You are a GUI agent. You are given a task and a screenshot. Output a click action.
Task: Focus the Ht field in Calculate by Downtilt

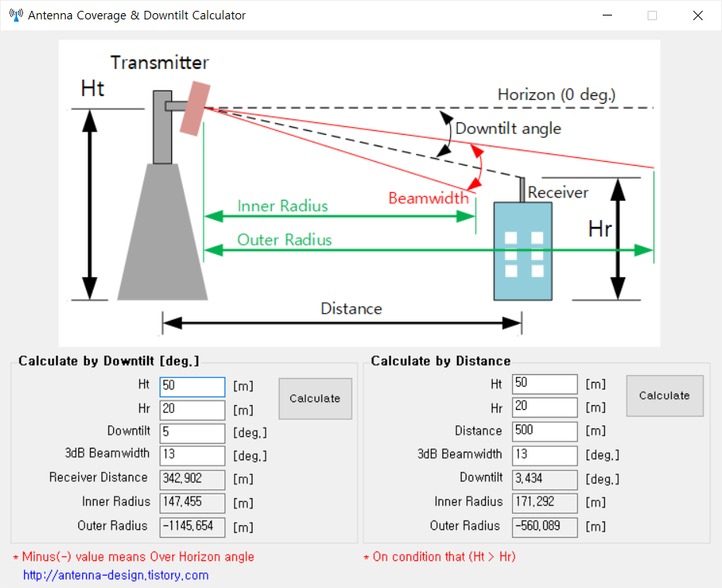192,387
